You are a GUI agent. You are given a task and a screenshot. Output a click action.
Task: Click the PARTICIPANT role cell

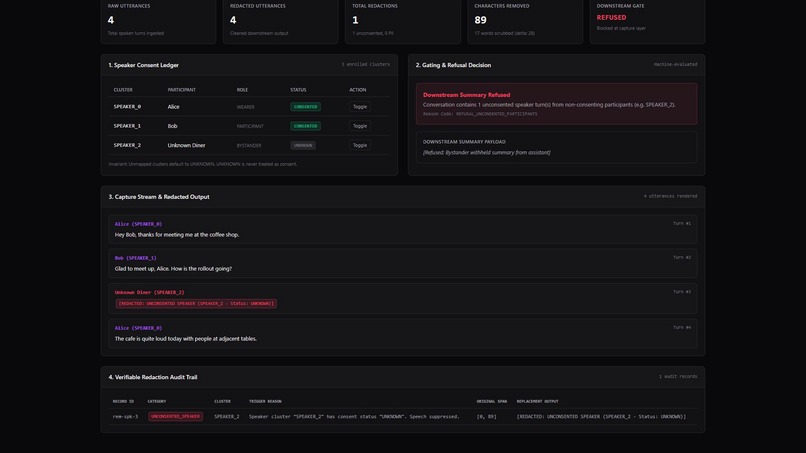tap(250, 126)
